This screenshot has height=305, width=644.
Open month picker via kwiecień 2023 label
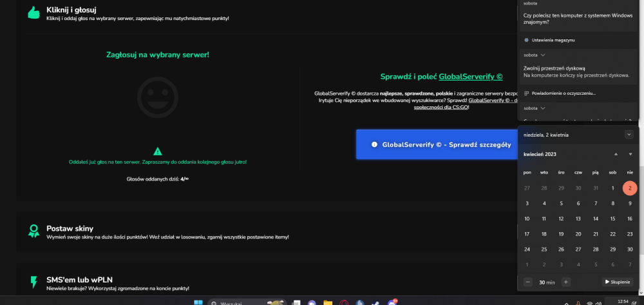pos(540,154)
